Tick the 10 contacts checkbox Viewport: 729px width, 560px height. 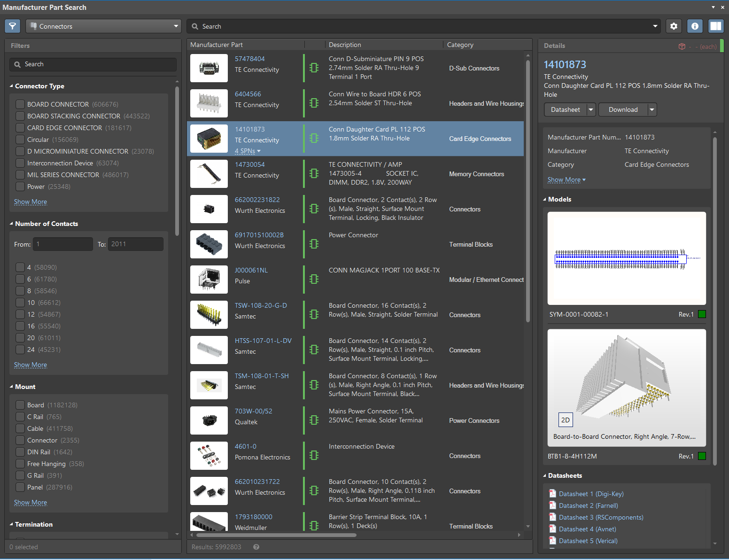click(20, 303)
